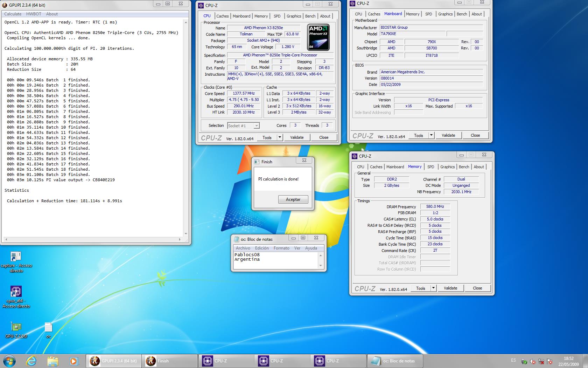The width and height of the screenshot is (588, 368).
Task: Open Archivo menu in Bloc de notas
Action: (243, 248)
